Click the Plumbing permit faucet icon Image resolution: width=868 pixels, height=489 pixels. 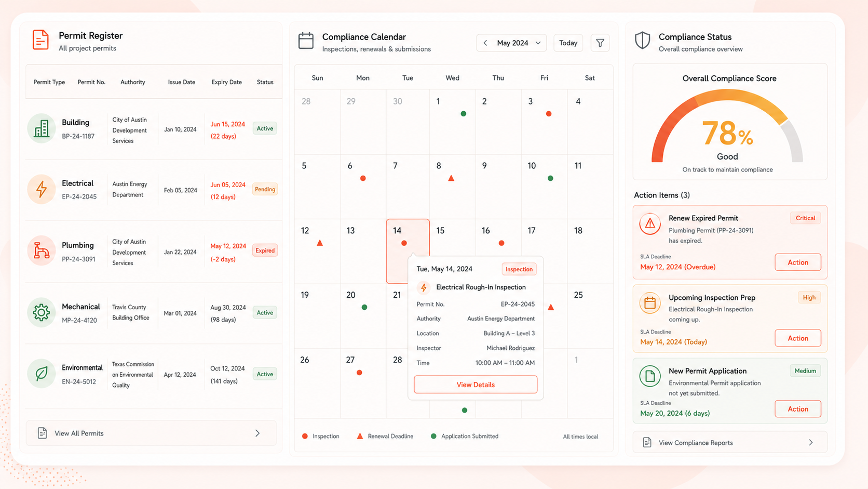[x=42, y=251]
